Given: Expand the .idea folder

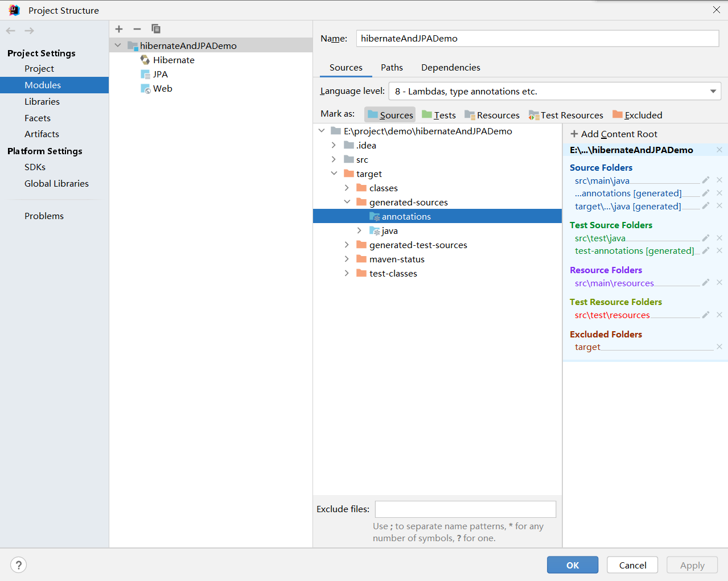Looking at the screenshot, I should [x=334, y=145].
